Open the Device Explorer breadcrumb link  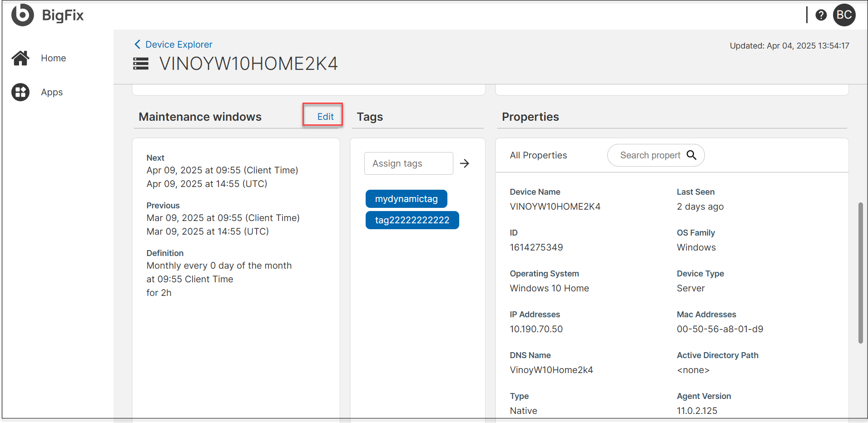179,44
